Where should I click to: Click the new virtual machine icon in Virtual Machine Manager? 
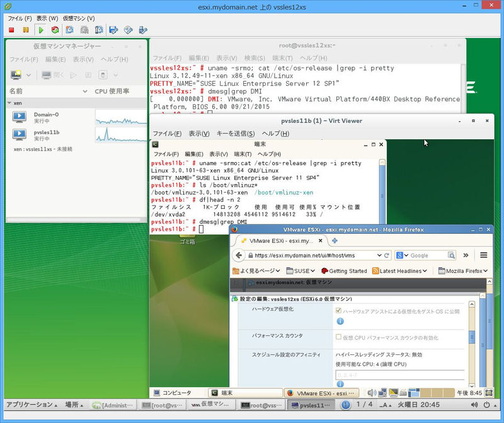click(x=16, y=75)
